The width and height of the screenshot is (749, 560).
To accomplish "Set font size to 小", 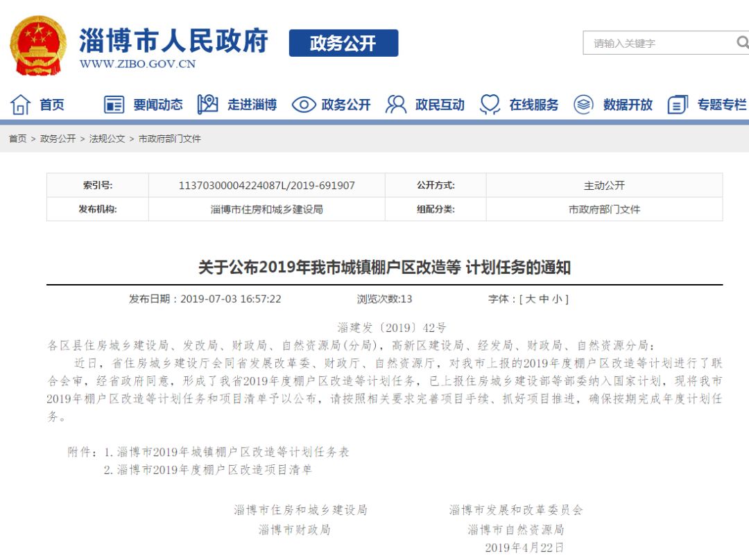I will pos(557,299).
